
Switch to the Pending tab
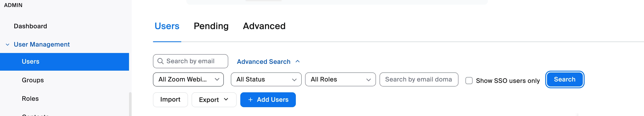pos(211,26)
